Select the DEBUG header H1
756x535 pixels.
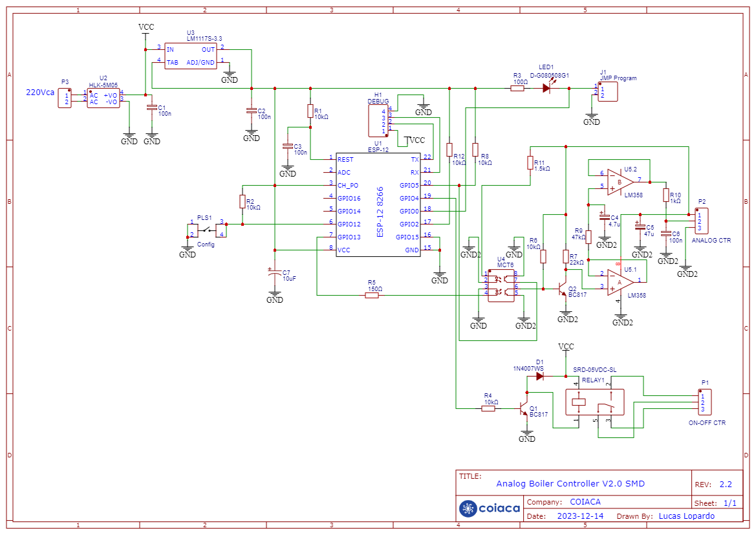point(378,120)
